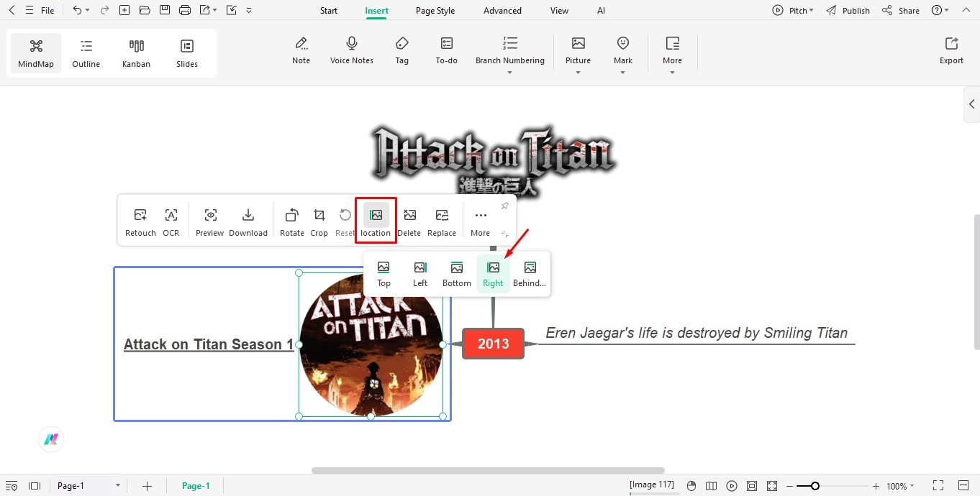980x496 pixels.
Task: Click the export icon in quick access bar
Action: (205, 10)
